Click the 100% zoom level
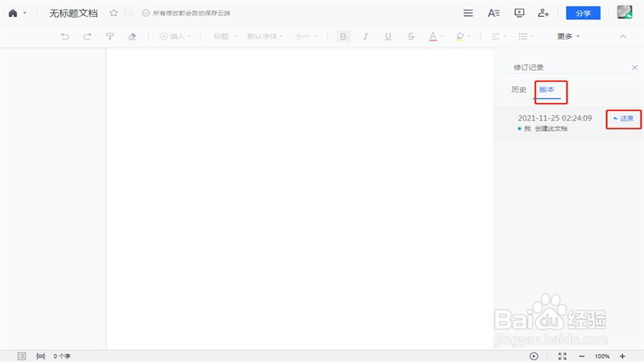Viewport: 644px width, 362px height. tap(602, 356)
